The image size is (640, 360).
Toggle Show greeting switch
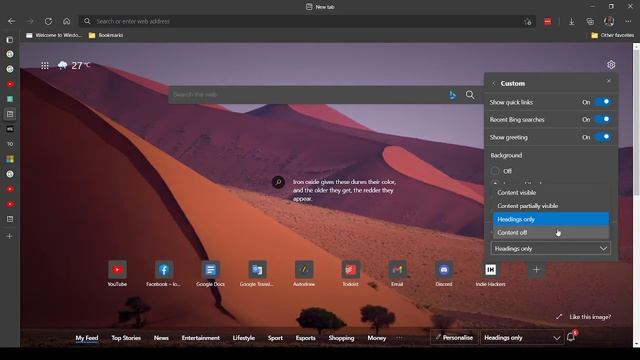point(603,137)
